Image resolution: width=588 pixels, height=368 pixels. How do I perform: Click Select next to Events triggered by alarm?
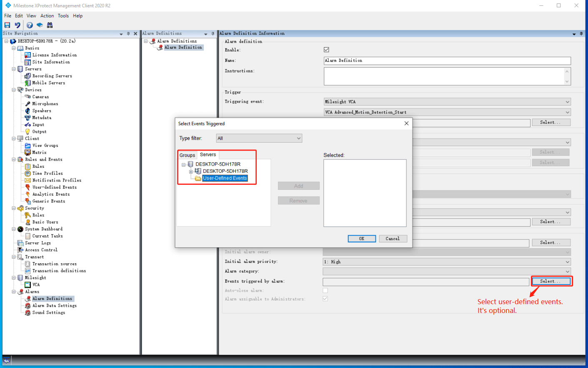[x=550, y=281]
